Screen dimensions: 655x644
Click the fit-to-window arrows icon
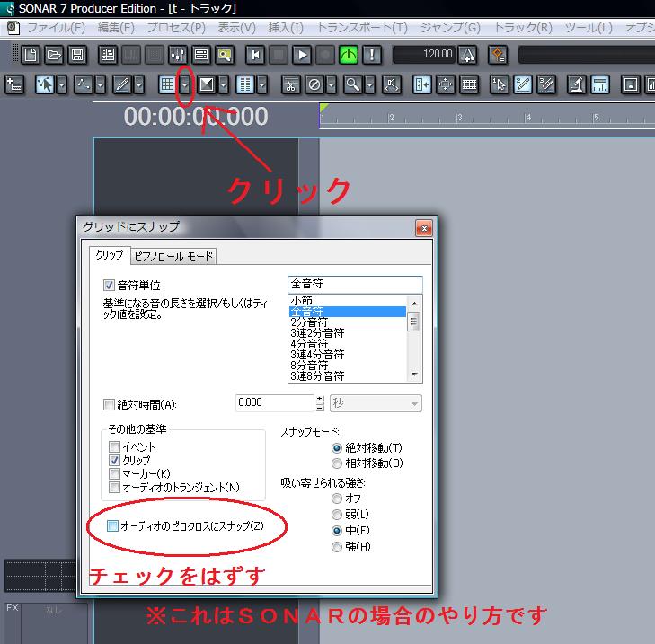click(x=446, y=84)
